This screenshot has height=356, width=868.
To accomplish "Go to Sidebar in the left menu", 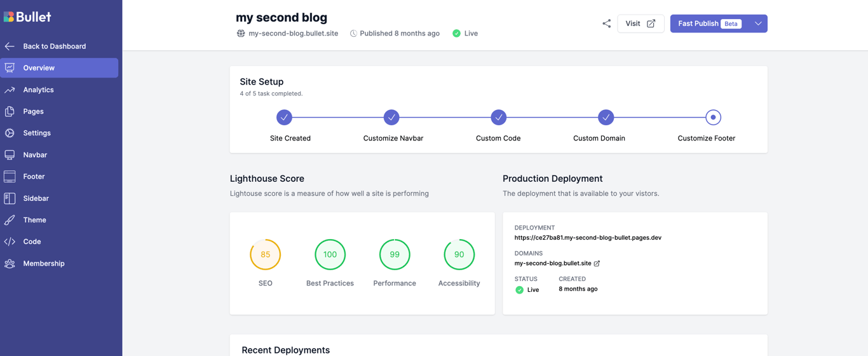I will click(x=36, y=198).
